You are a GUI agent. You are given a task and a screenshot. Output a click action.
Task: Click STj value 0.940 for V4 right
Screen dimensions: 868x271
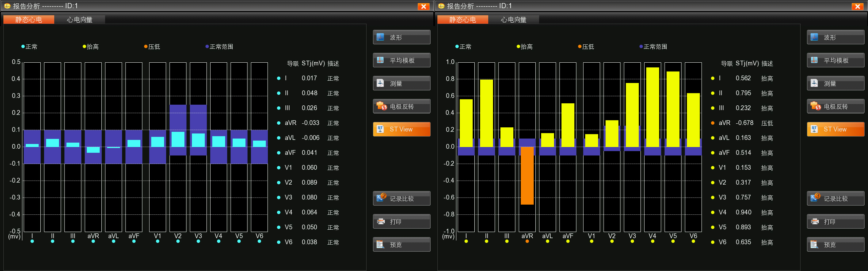point(744,212)
